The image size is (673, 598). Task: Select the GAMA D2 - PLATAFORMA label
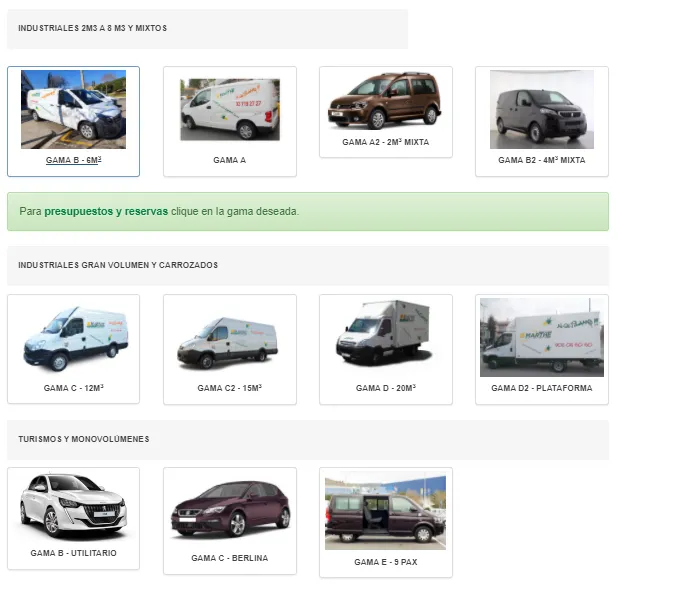pos(542,388)
